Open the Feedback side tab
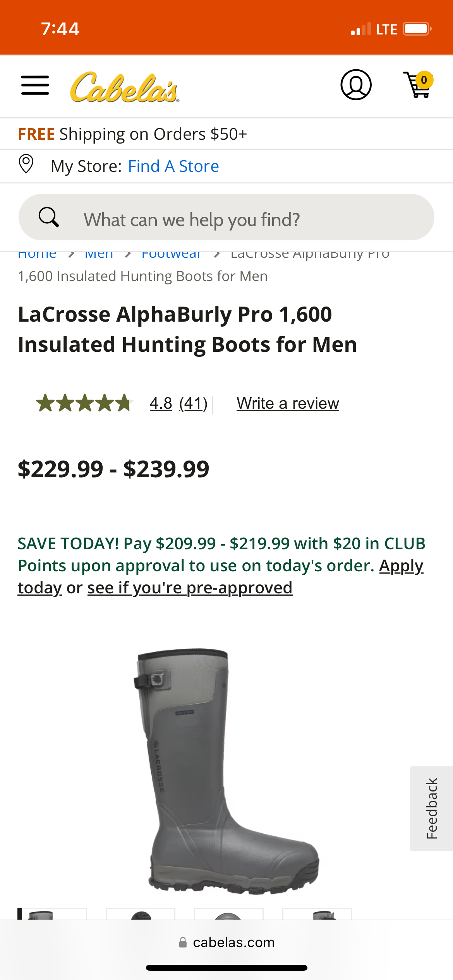453x980 pixels. click(431, 809)
